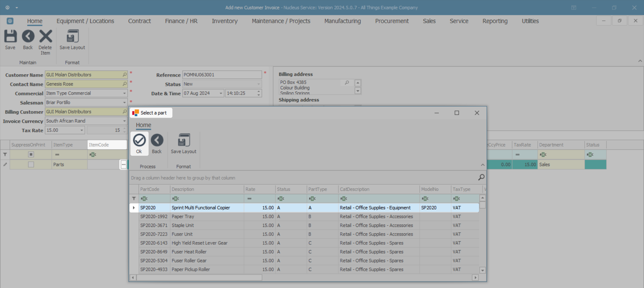644x288 pixels.
Task: Click the Reference input field
Action: (222, 75)
